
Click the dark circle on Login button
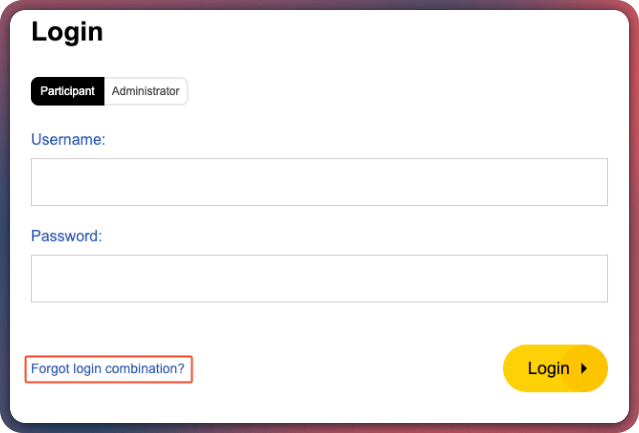point(584,368)
